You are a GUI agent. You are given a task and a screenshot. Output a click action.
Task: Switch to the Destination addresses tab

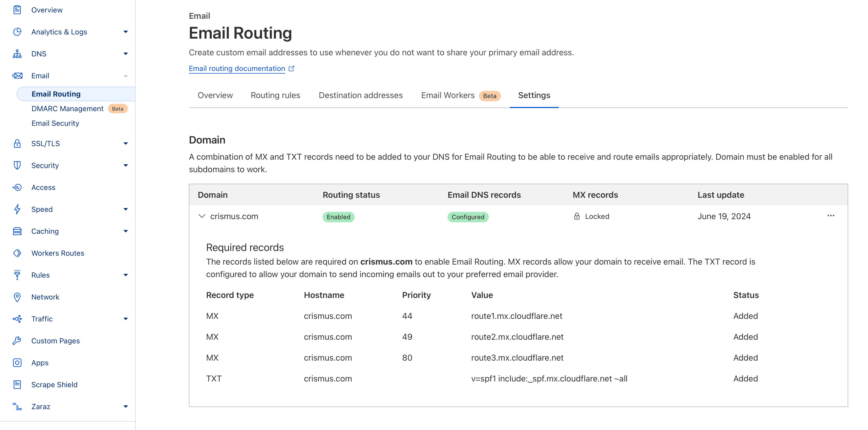point(360,95)
